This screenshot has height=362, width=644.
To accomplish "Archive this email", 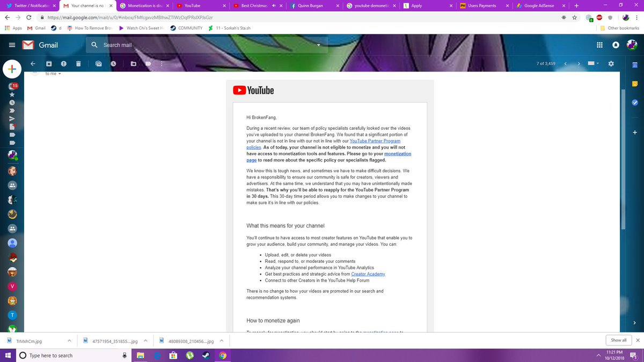I will pyautogui.click(x=49, y=63).
